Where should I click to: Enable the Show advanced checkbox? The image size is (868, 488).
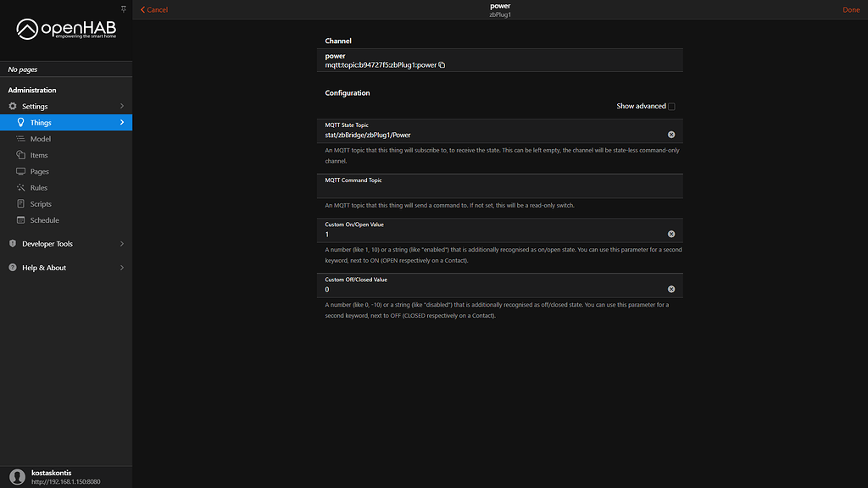pyautogui.click(x=670, y=106)
